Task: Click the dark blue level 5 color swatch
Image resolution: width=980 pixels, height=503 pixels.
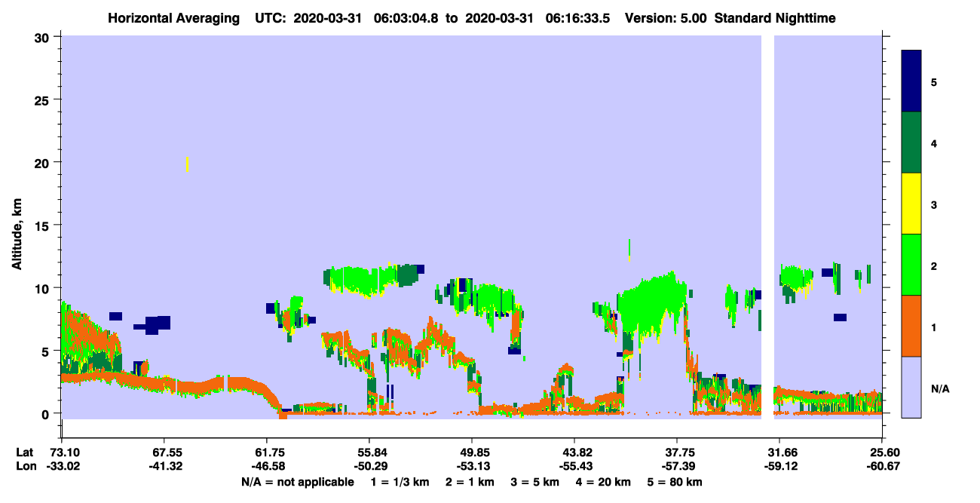Action: click(911, 81)
